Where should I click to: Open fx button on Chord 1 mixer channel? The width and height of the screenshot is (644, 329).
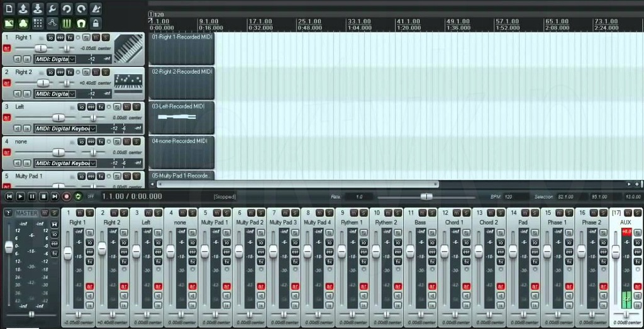click(x=466, y=262)
